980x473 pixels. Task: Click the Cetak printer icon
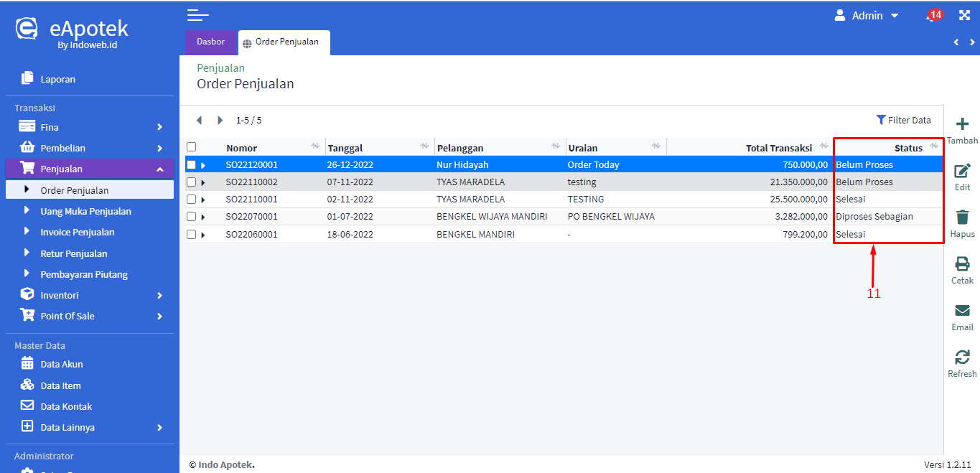pyautogui.click(x=962, y=265)
